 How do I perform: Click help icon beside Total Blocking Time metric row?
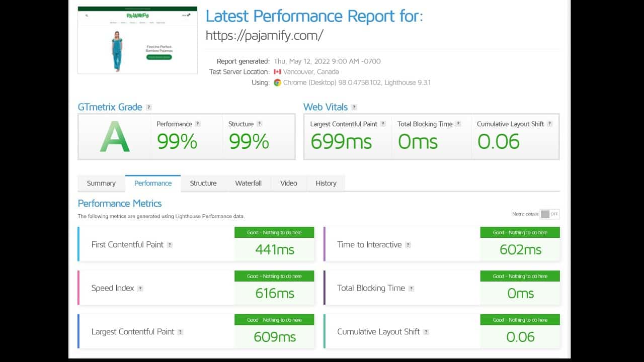(x=411, y=289)
